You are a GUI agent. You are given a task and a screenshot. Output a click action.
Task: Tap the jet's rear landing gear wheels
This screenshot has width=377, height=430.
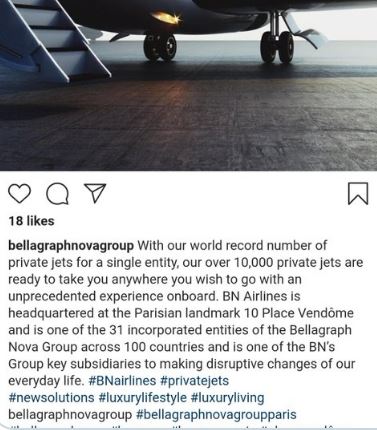[277, 47]
